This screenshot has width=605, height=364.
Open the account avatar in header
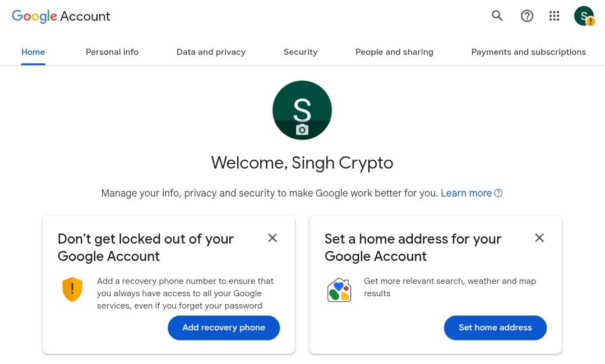pos(584,16)
